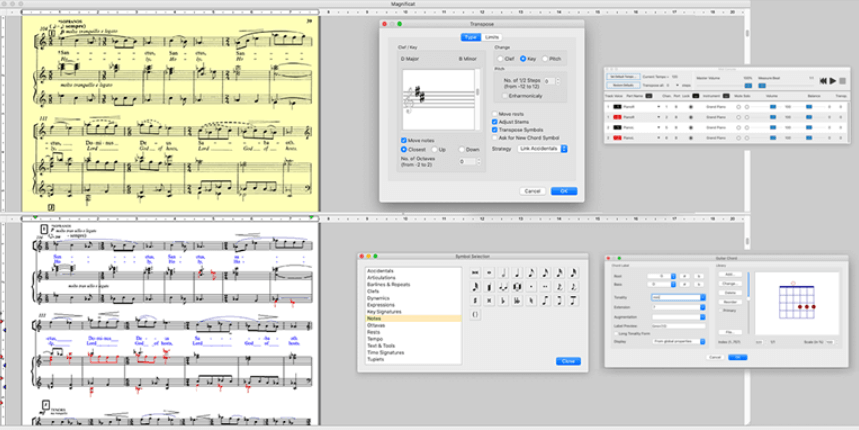This screenshot has height=430, width=859.
Task: Open the Lock column options button
Action: 696,96
